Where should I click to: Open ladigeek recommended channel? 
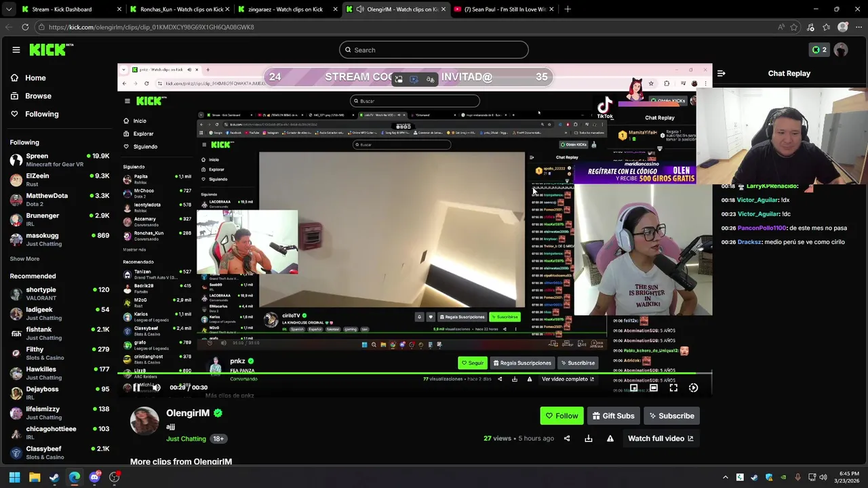(x=60, y=314)
